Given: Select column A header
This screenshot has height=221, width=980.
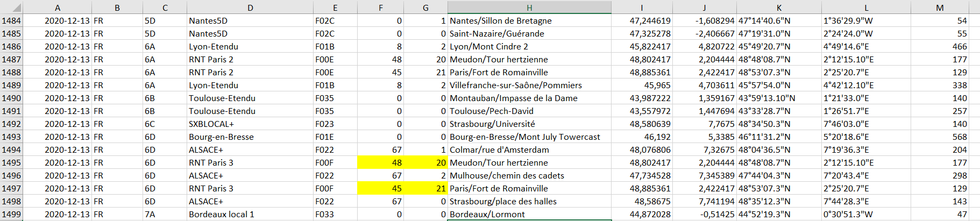Looking at the screenshot, I should tap(58, 8).
